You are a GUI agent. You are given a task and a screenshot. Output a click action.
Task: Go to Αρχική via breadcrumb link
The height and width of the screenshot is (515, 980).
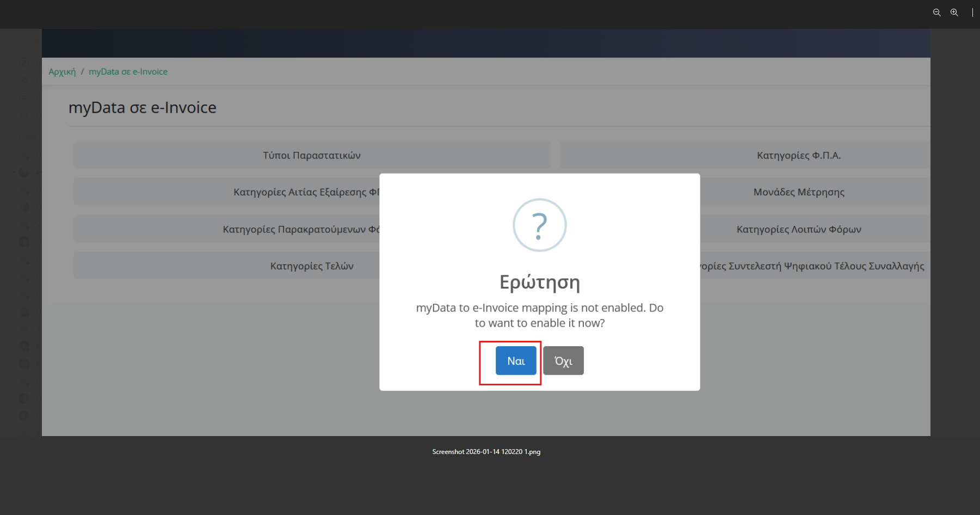pyautogui.click(x=62, y=72)
